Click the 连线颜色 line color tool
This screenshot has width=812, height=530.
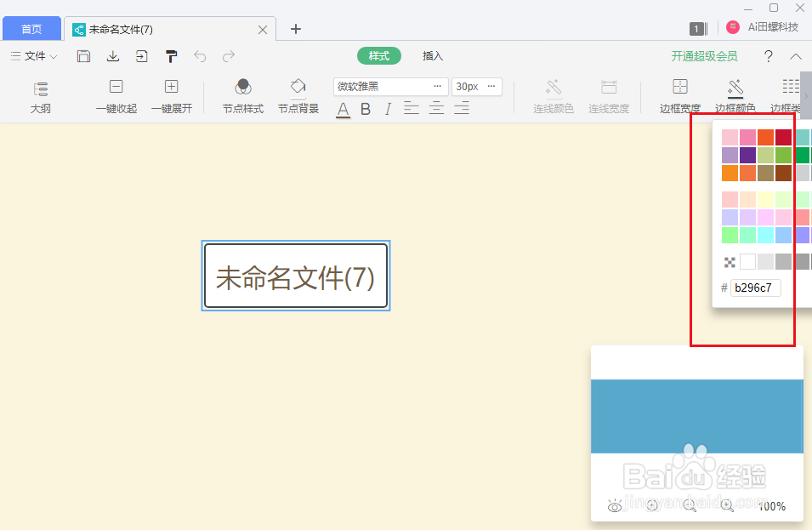(554, 97)
